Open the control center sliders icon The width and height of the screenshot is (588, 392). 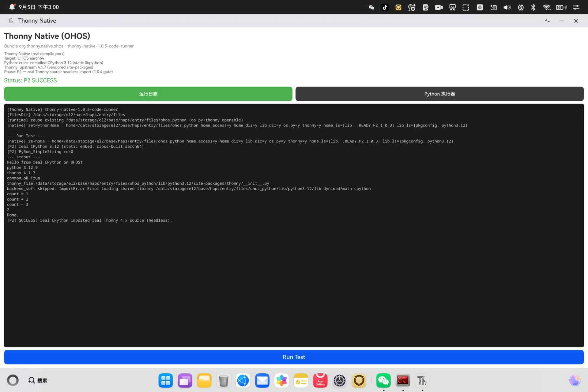click(x=576, y=7)
